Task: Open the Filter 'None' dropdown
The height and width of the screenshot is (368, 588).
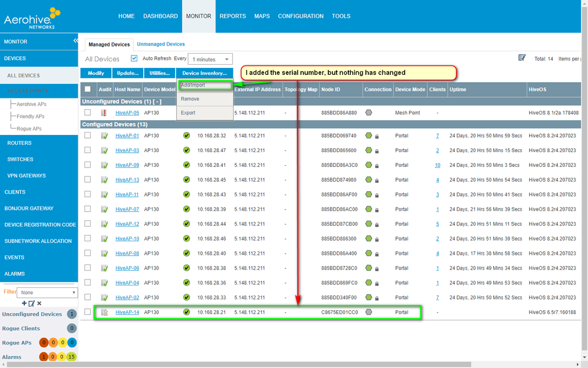Action: [47, 293]
